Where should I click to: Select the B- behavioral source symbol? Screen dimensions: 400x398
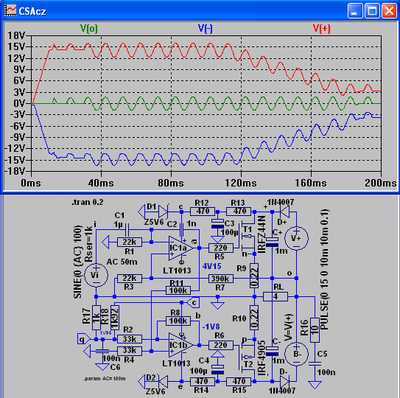296,354
